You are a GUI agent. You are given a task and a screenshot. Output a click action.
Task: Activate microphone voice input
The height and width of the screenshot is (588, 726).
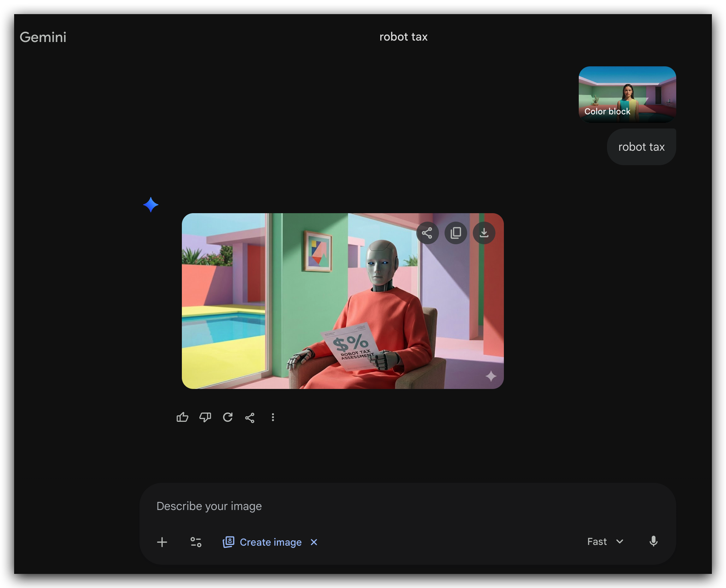(x=653, y=541)
